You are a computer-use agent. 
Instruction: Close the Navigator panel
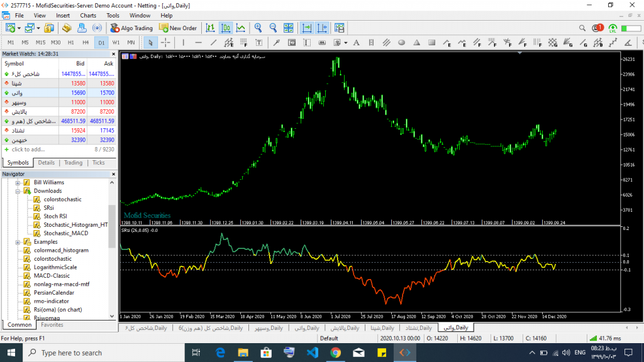coord(114,174)
